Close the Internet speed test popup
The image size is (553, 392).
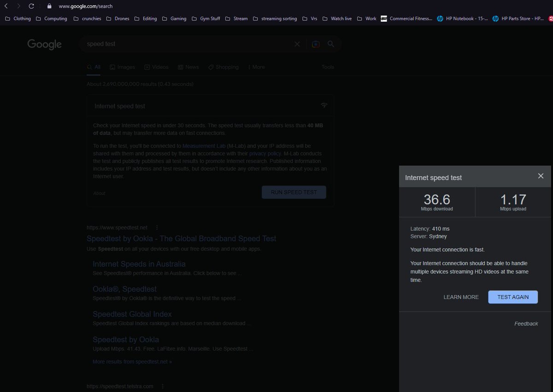pyautogui.click(x=541, y=176)
